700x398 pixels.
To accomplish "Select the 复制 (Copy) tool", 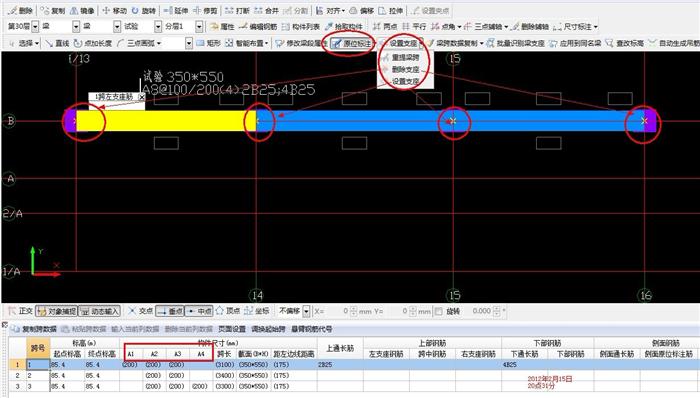I will click(x=53, y=10).
